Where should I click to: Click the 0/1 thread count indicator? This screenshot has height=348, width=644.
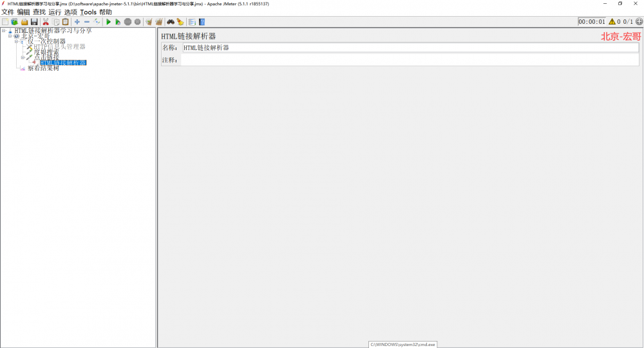point(628,22)
